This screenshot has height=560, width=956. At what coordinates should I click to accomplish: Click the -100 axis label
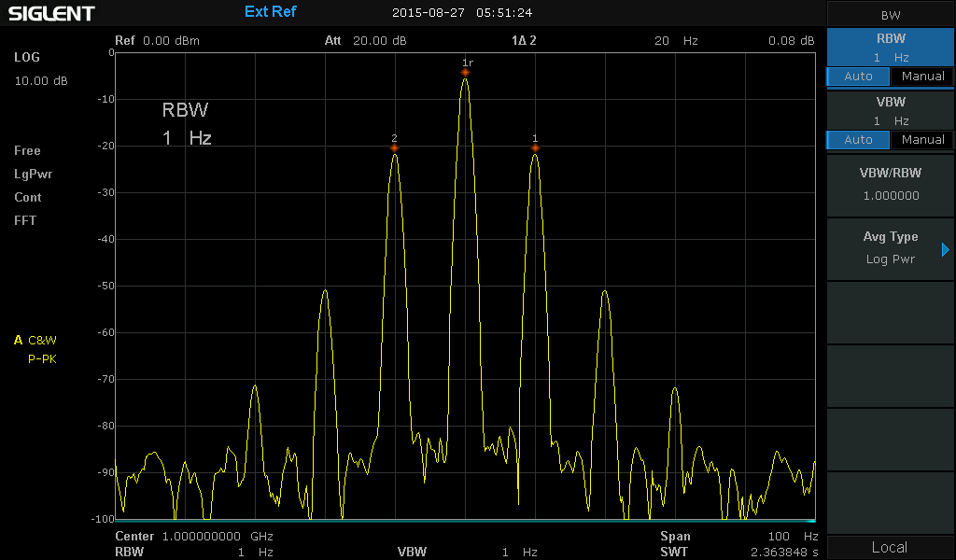(103, 519)
